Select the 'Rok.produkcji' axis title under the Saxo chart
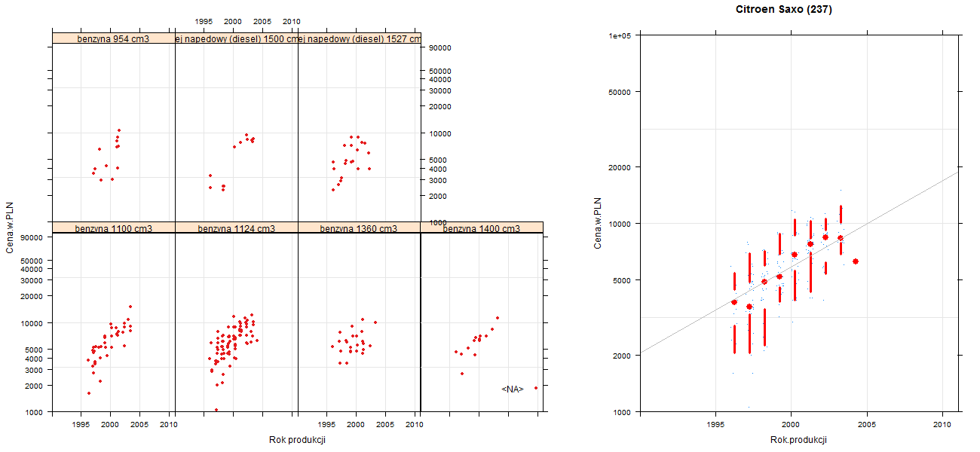 pyautogui.click(x=799, y=440)
